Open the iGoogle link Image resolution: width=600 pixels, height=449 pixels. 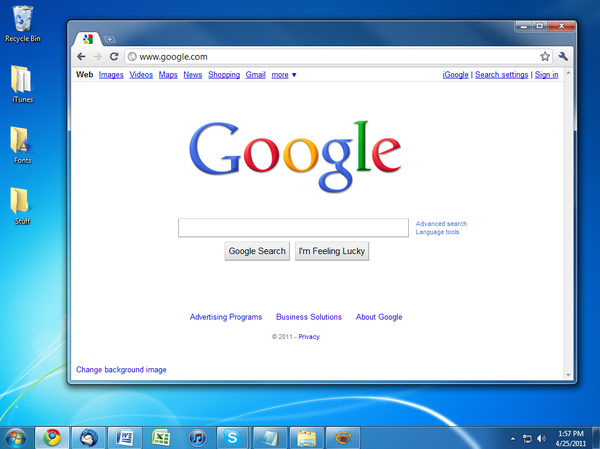(x=455, y=75)
